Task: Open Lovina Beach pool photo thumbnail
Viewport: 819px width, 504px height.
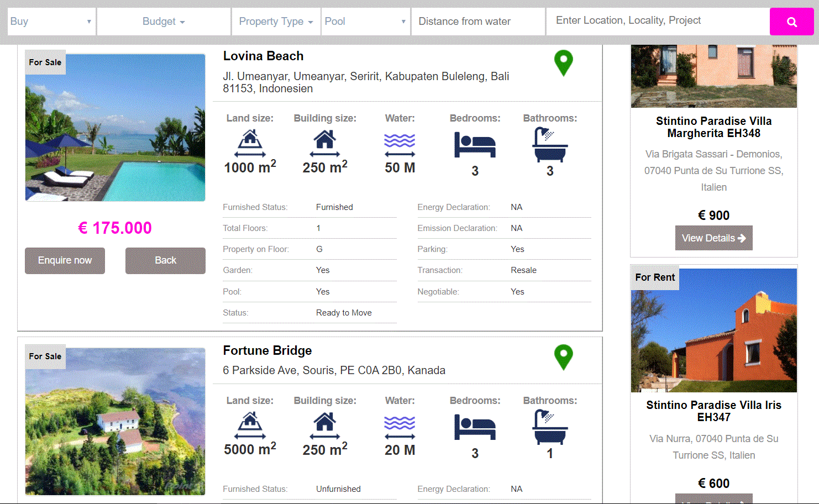Action: pos(115,127)
